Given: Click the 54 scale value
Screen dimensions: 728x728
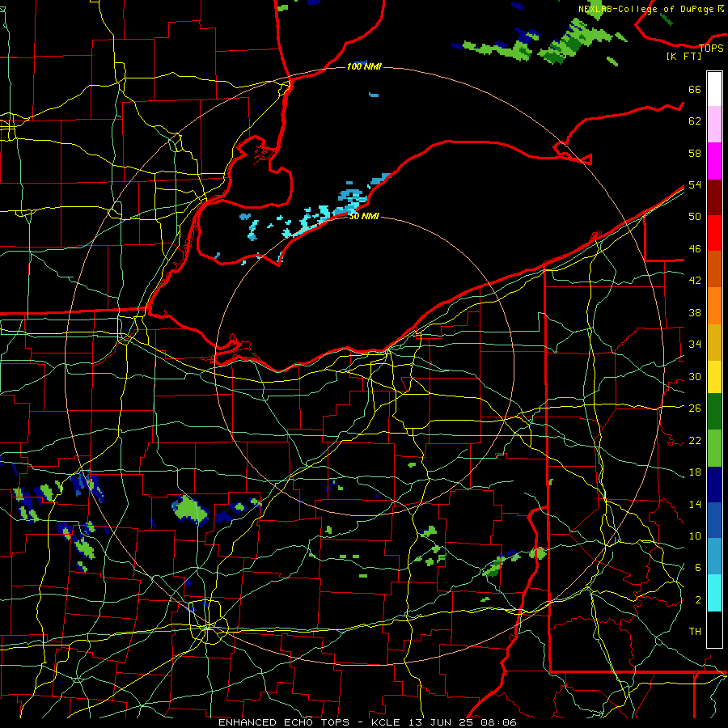Looking at the screenshot, I should click(x=695, y=184).
